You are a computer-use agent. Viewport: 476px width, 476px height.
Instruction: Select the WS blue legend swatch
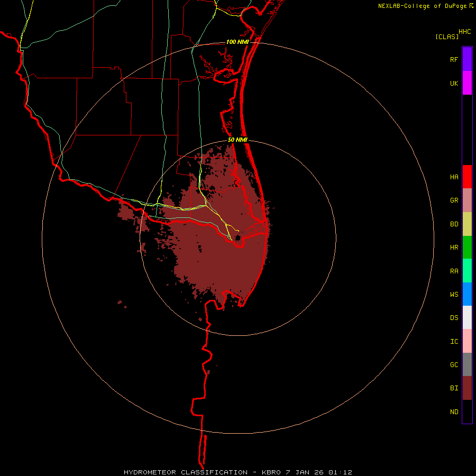[x=467, y=294]
